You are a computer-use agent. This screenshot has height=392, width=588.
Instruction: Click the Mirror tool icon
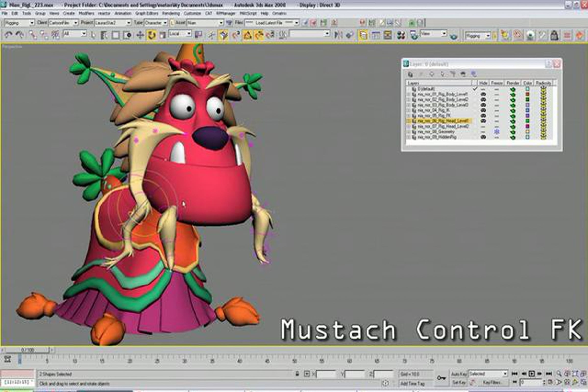pos(338,35)
